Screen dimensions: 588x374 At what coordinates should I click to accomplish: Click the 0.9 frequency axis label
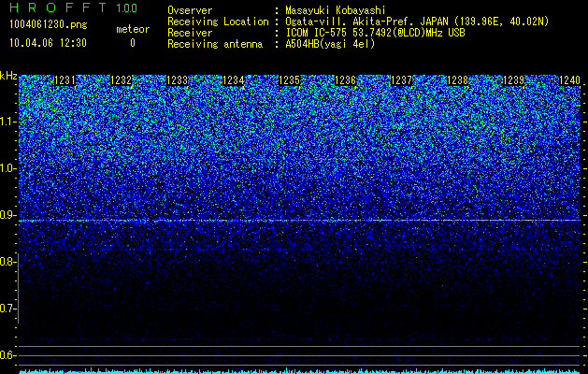pos(7,215)
